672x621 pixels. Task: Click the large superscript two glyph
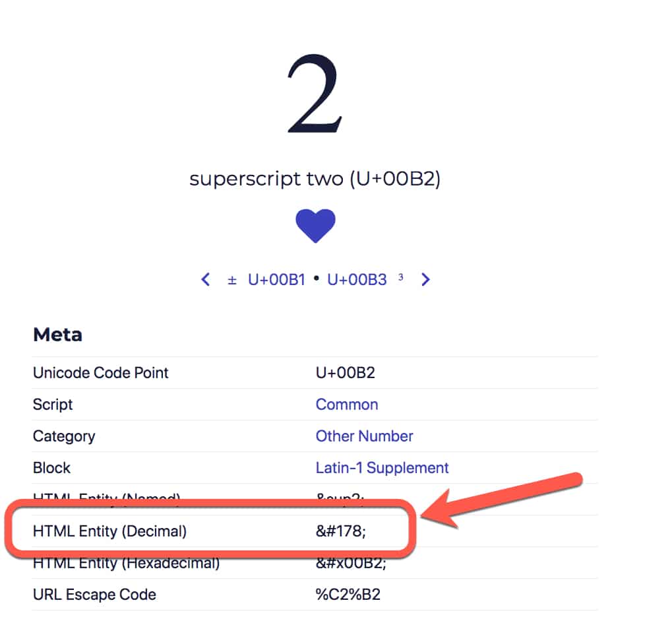[x=315, y=93]
